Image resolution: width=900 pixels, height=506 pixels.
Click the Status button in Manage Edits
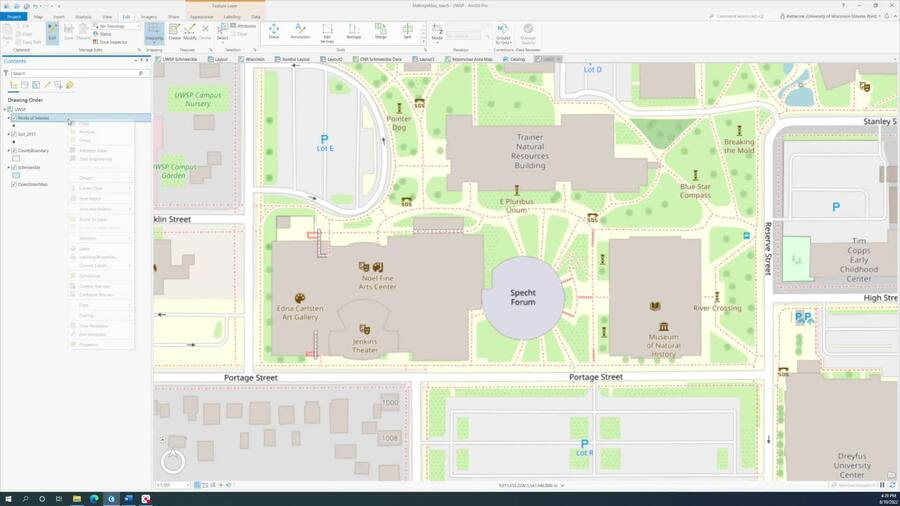tap(103, 34)
